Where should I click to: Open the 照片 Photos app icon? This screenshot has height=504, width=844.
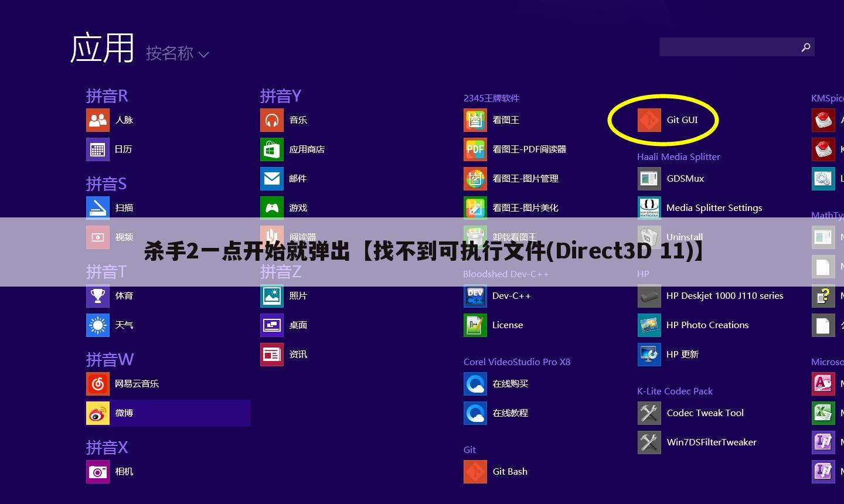272,296
